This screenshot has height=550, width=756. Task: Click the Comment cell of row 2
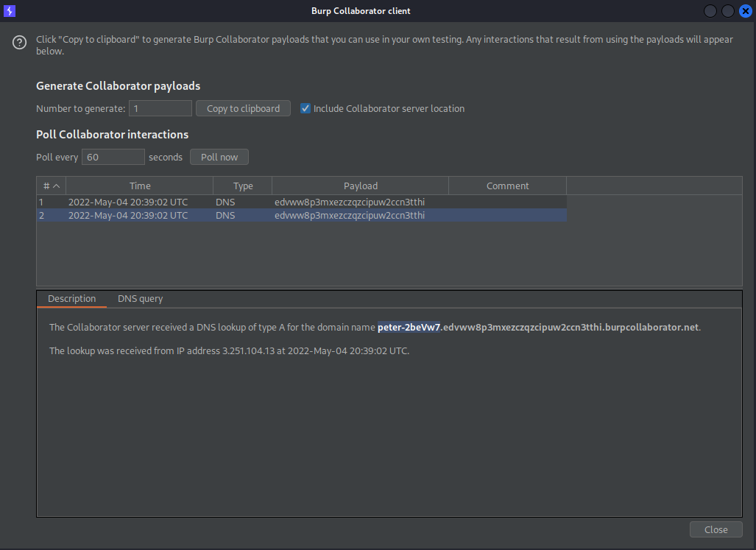coord(508,216)
